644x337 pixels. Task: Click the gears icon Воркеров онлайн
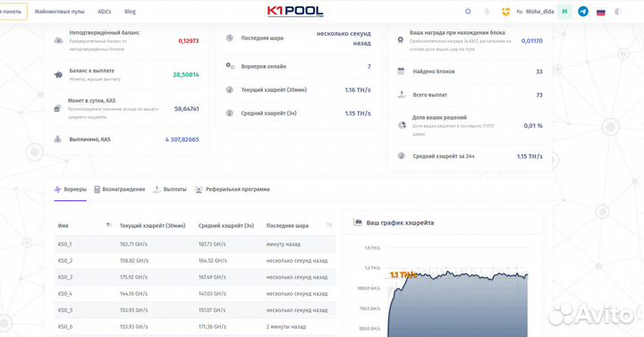230,65
